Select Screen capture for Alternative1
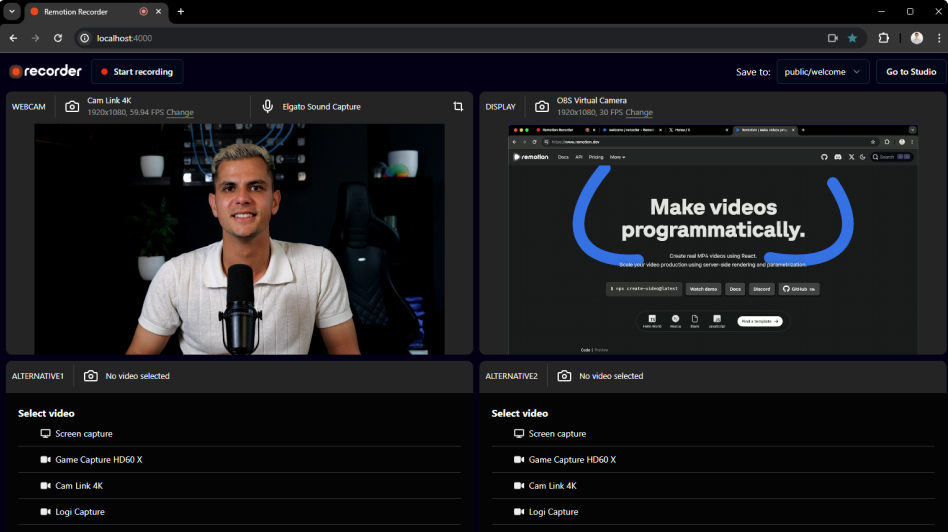This screenshot has width=948, height=532. [83, 434]
